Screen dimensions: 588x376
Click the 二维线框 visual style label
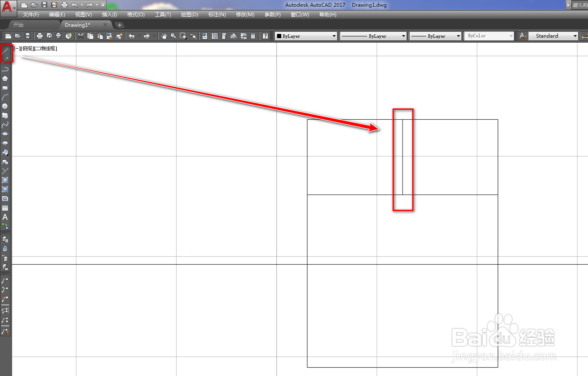(x=46, y=49)
